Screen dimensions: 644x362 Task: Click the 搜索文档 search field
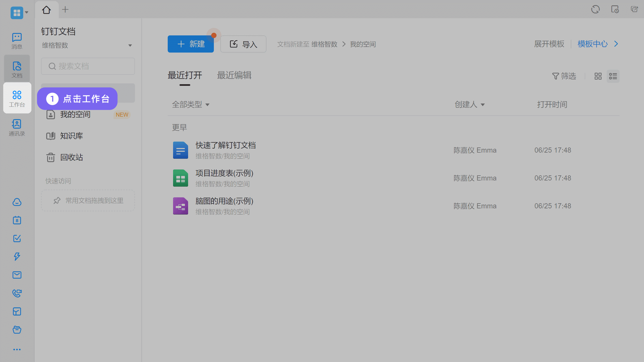(x=88, y=66)
